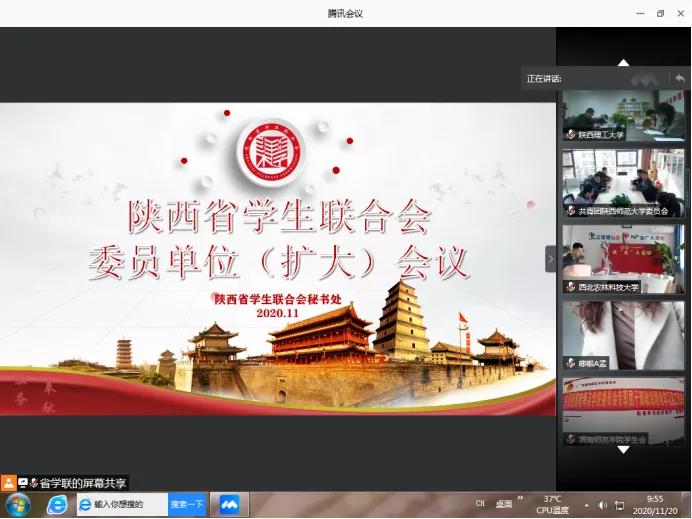Select the 陕西理工大学 video thumbnail

pyautogui.click(x=623, y=116)
